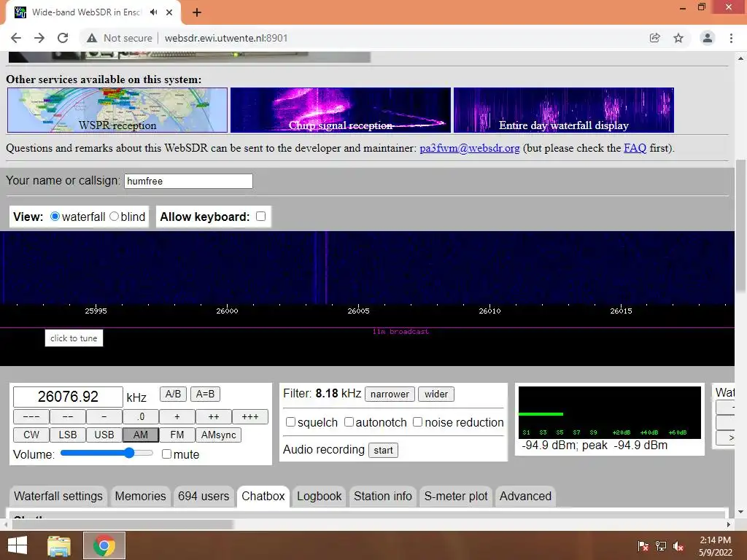Screen dimensions: 747x560
Task: Start audio recording
Action: [383, 450]
